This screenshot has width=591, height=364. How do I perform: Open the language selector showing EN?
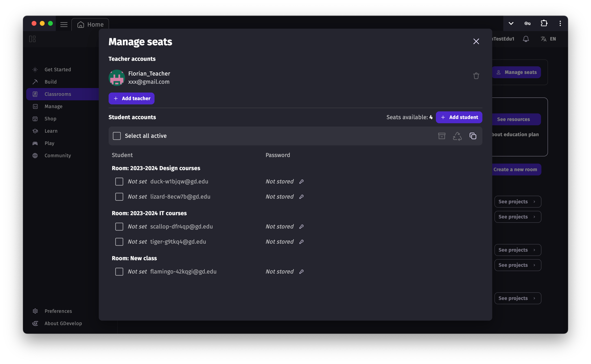(549, 39)
